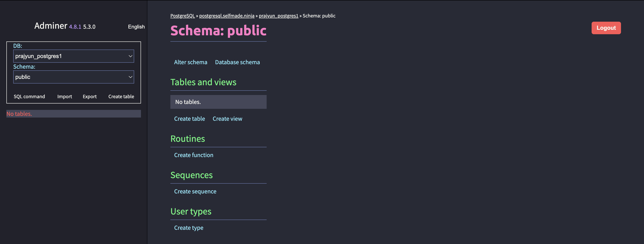The height and width of the screenshot is (244, 644).
Task: Open the Schema dropdown showing public
Action: coord(73,77)
